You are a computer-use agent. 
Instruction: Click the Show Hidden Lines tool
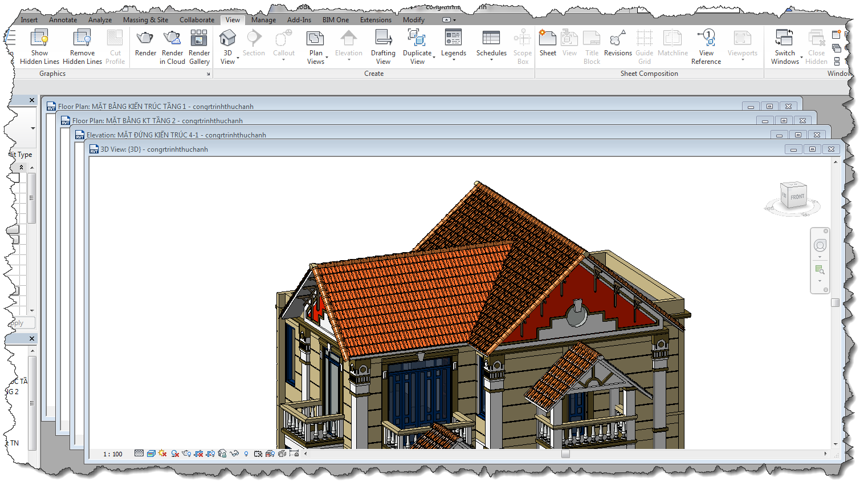[39, 47]
